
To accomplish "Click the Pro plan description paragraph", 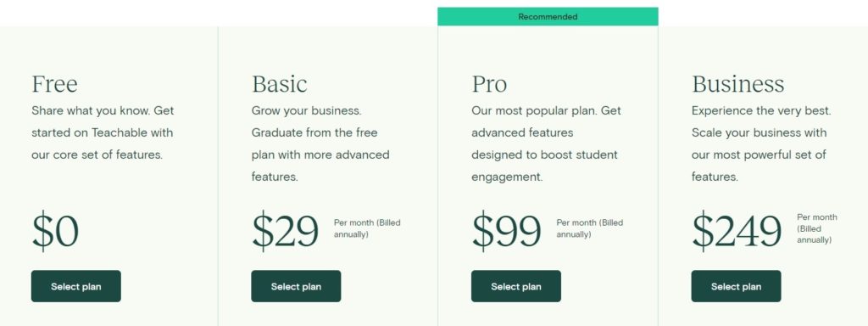I will pyautogui.click(x=547, y=143).
